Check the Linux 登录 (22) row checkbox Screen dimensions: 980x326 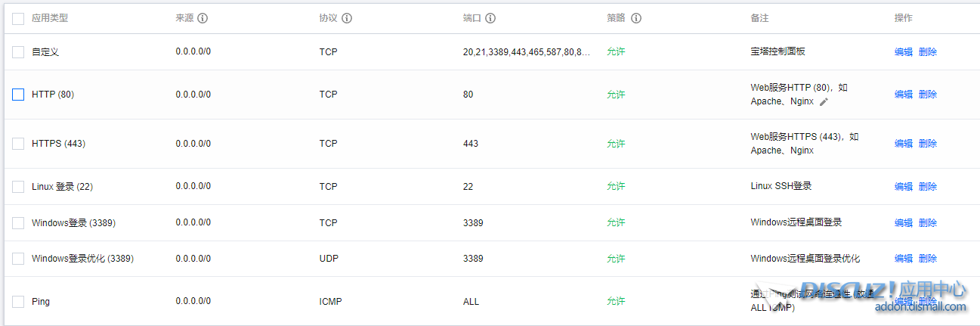[x=18, y=187]
